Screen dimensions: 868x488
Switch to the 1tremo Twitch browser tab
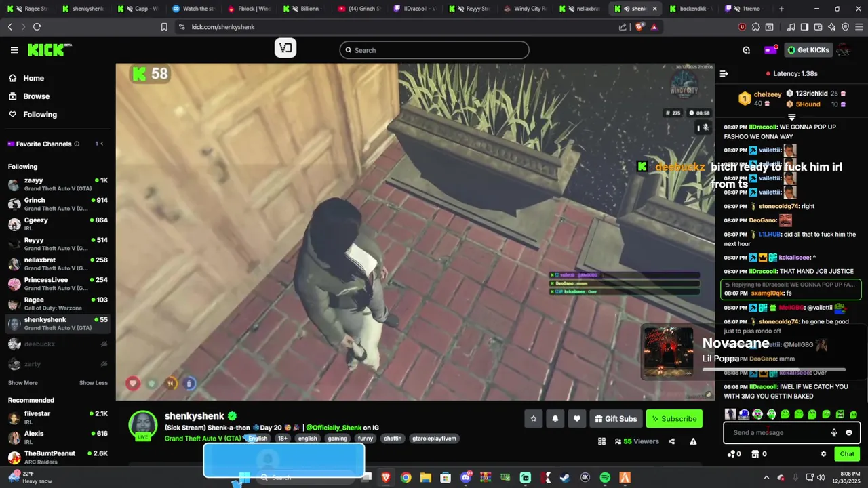[x=745, y=9]
